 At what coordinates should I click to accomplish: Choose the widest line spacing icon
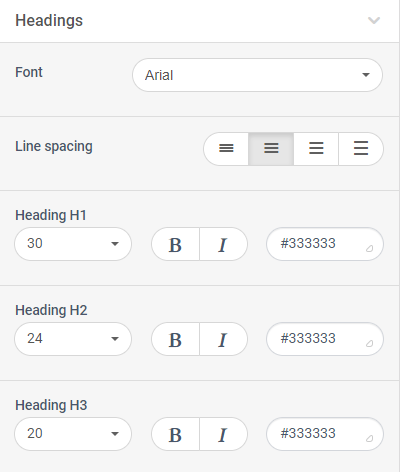click(361, 149)
